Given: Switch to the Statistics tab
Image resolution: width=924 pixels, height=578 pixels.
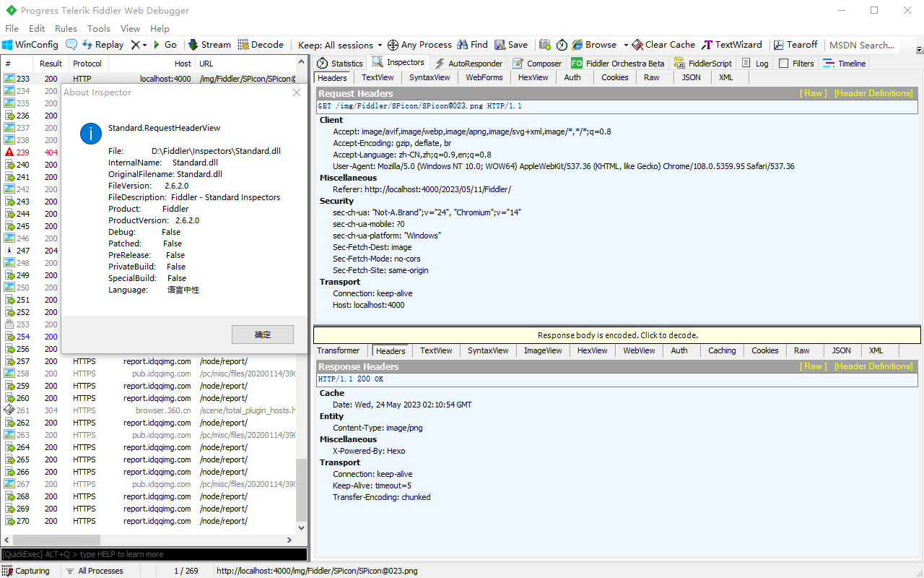Looking at the screenshot, I should (339, 64).
